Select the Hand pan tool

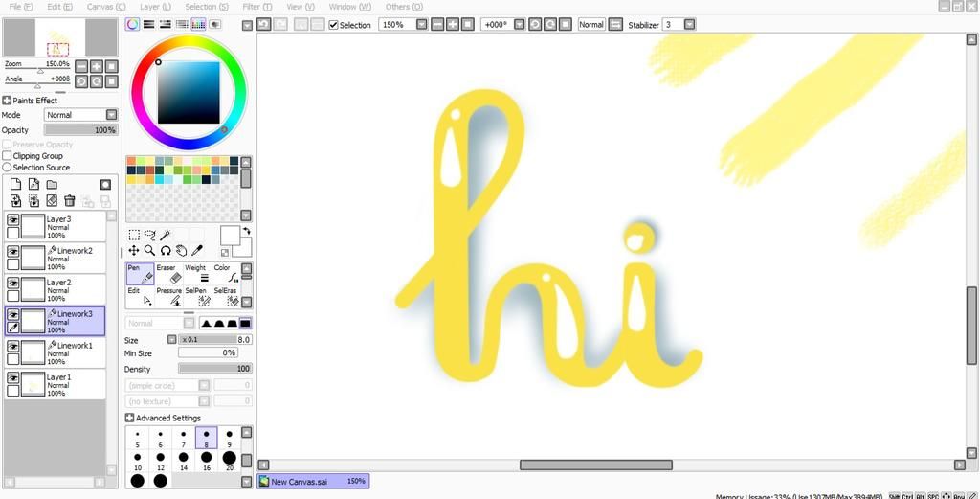pyautogui.click(x=181, y=251)
